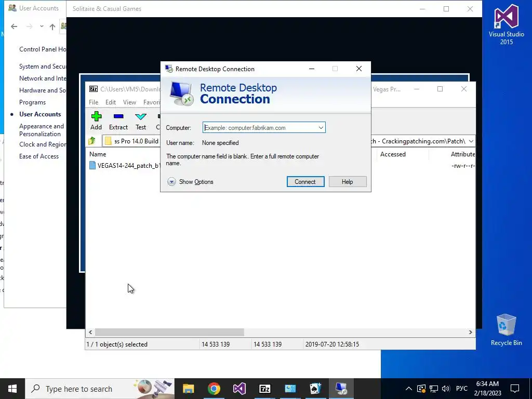Open Clock and Region in Control Panel

coord(43,144)
